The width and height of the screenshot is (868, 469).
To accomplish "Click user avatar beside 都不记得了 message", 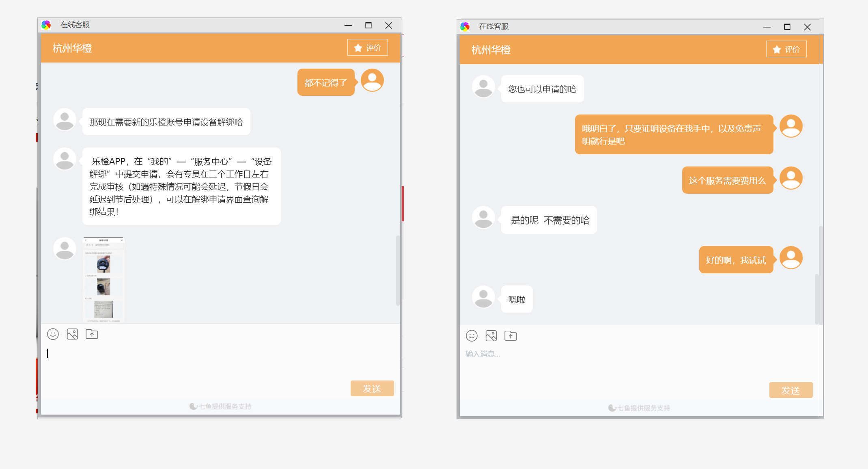I will pos(372,80).
